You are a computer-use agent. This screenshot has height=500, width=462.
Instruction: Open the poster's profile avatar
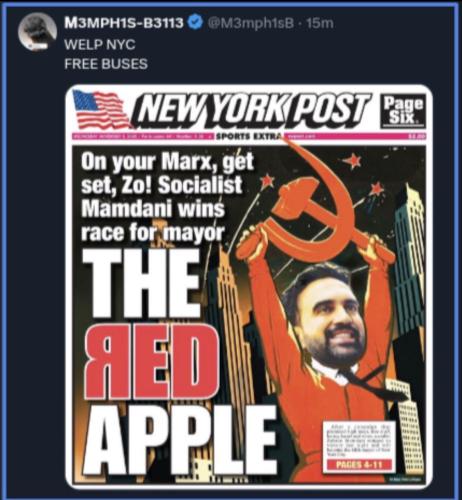39,31
